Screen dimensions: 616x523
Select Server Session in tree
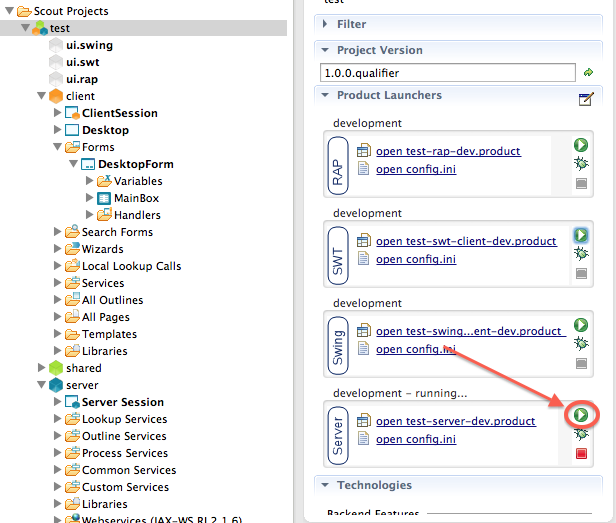coord(122,402)
